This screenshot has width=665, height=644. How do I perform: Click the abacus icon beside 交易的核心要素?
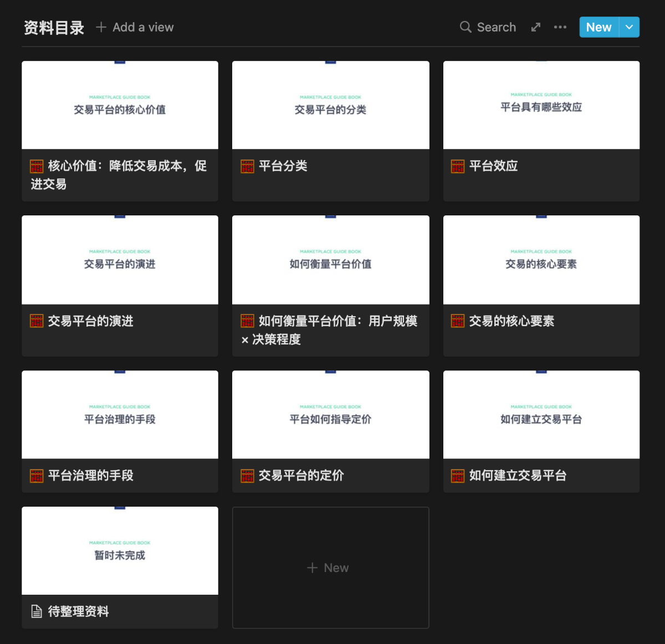point(458,321)
